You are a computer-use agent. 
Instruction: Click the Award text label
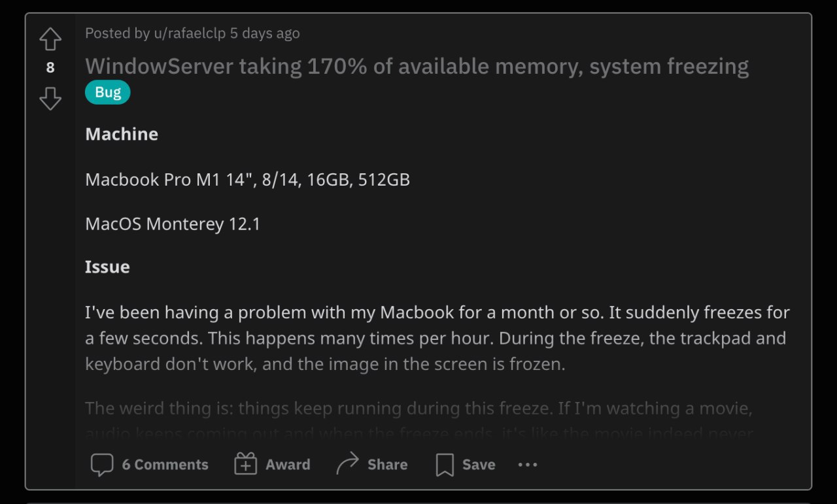pyautogui.click(x=288, y=465)
